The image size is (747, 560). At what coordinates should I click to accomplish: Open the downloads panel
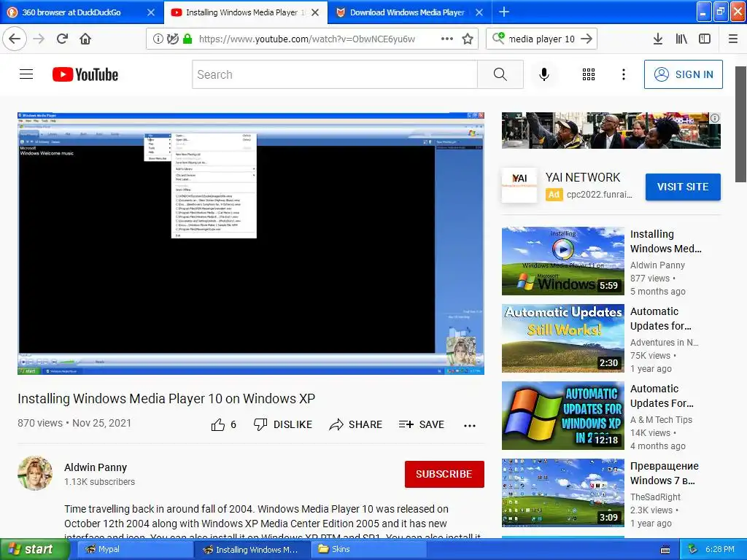pos(658,39)
